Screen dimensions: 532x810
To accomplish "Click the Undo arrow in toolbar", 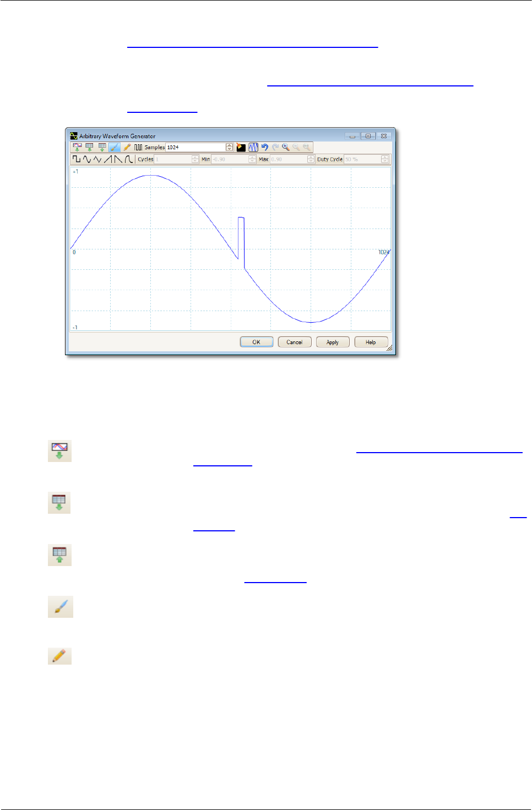I will point(264,147).
